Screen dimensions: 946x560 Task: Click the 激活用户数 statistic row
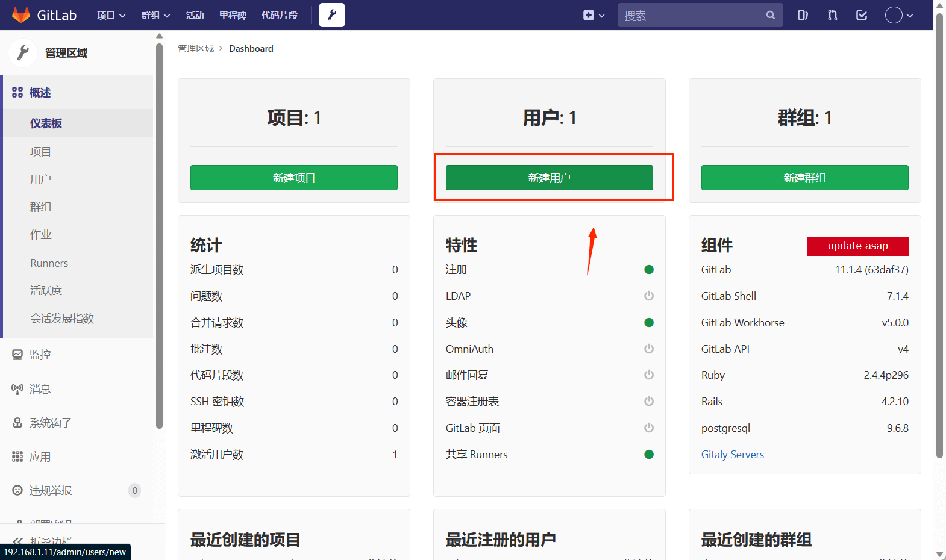294,455
